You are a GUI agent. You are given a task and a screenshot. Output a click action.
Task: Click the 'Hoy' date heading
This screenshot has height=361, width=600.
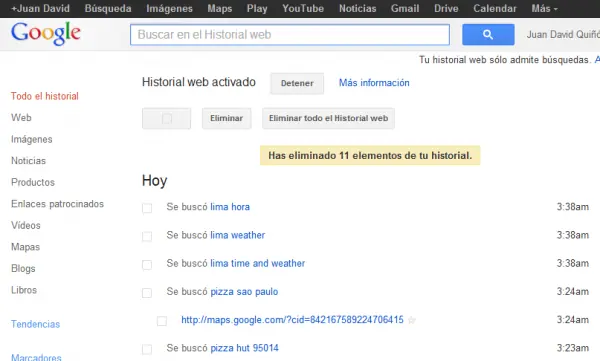click(x=155, y=181)
